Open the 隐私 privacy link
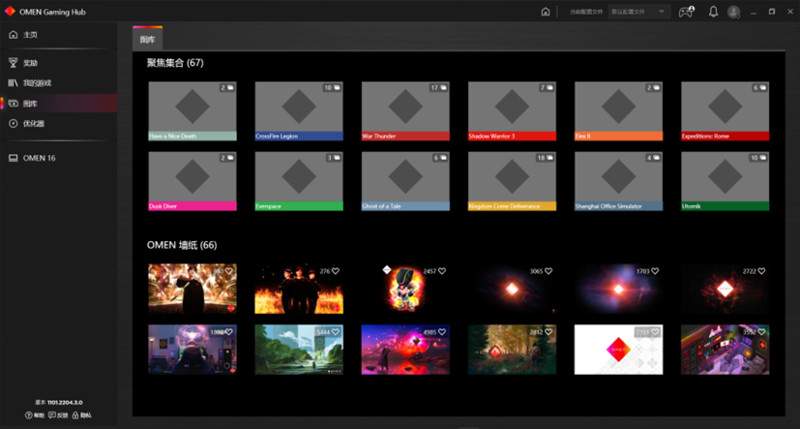 point(82,415)
